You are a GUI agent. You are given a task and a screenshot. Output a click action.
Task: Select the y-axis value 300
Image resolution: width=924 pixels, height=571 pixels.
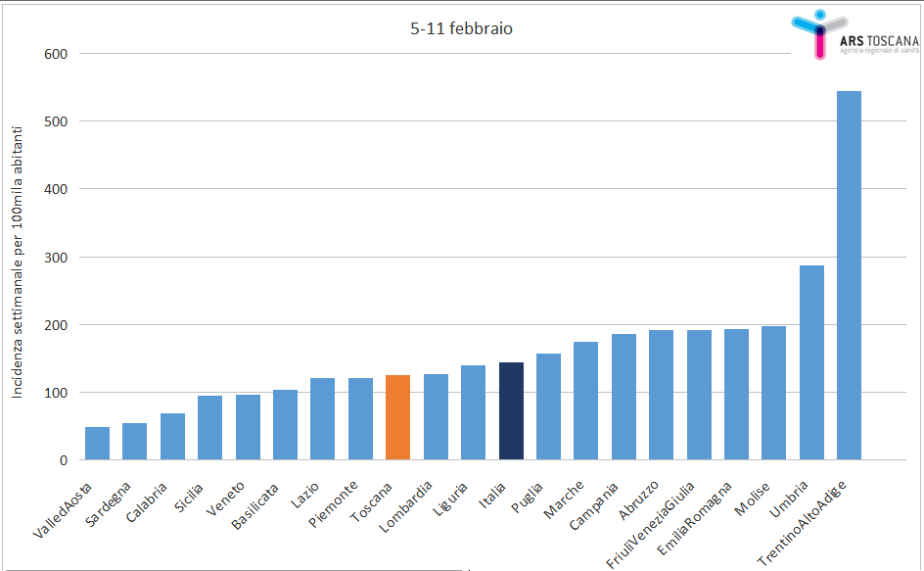[56, 258]
